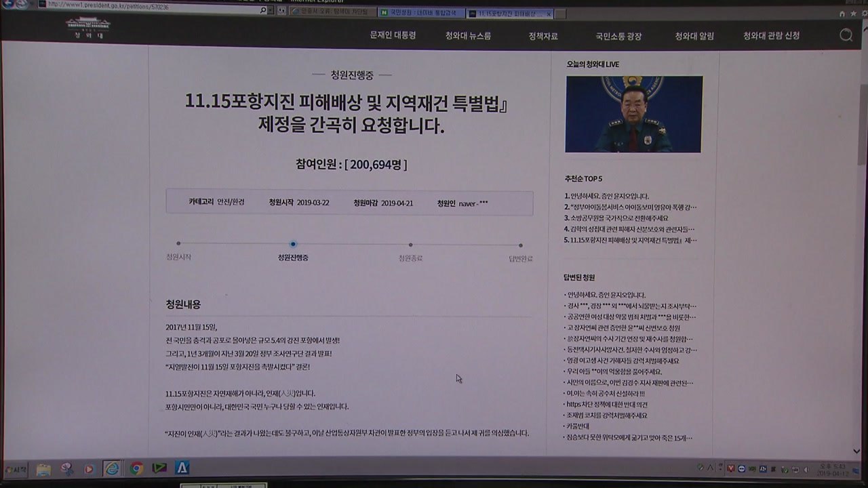The width and height of the screenshot is (868, 488).
Task: Open the 정책자료 menu
Action: 543,36
